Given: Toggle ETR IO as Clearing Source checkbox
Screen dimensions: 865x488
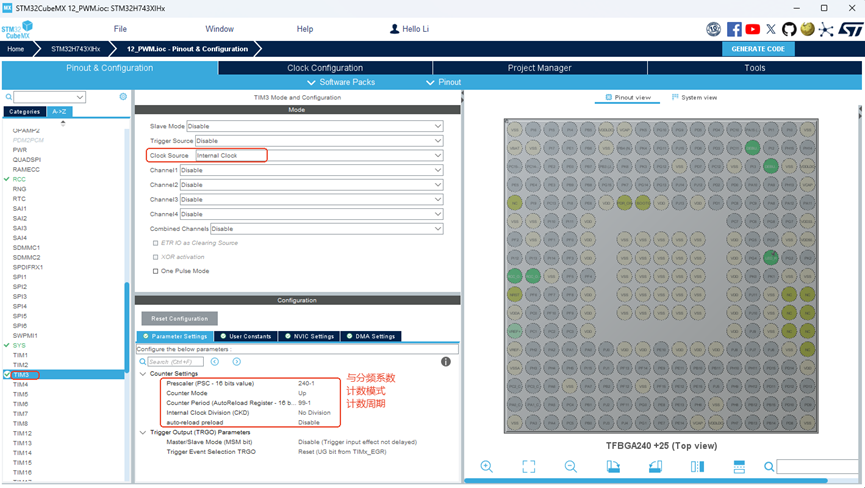Looking at the screenshot, I should point(156,243).
